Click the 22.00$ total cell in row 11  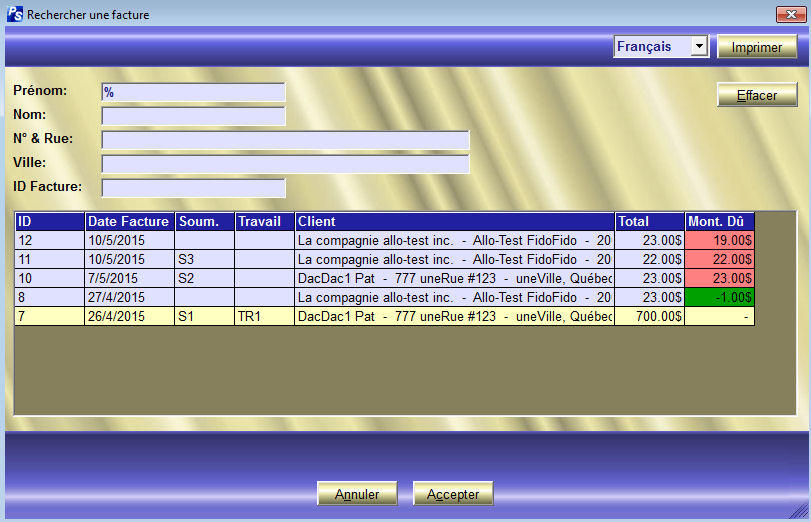650,259
